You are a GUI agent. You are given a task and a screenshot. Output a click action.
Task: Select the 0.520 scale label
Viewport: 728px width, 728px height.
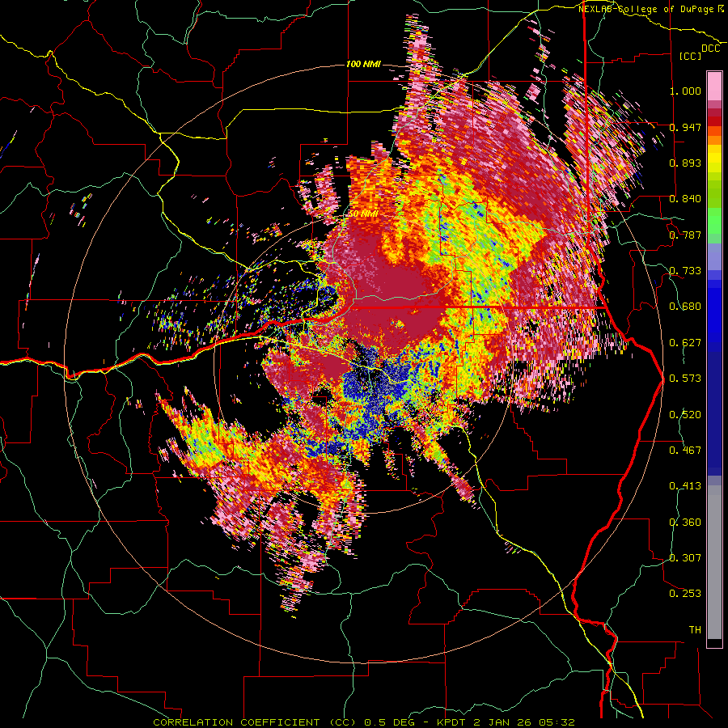(x=685, y=414)
